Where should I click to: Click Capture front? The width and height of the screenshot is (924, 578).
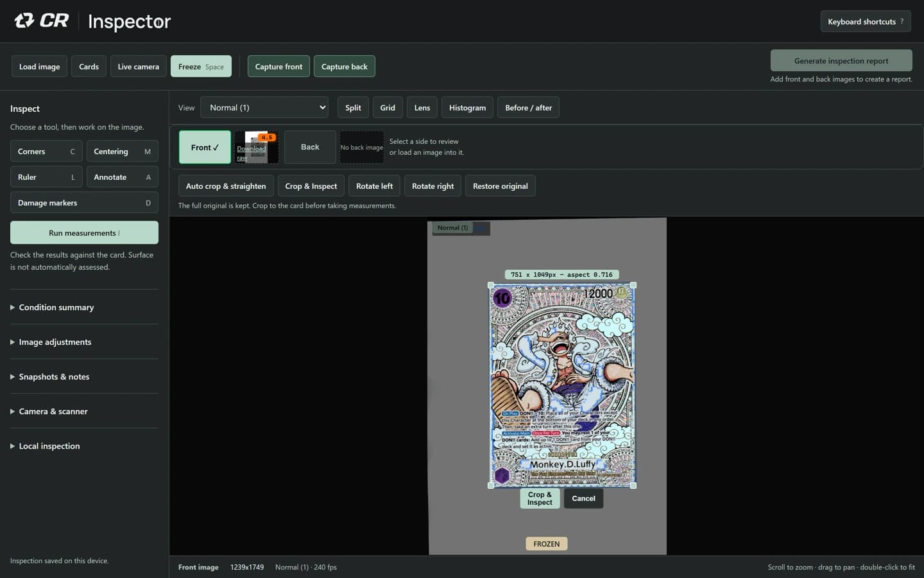pos(278,66)
